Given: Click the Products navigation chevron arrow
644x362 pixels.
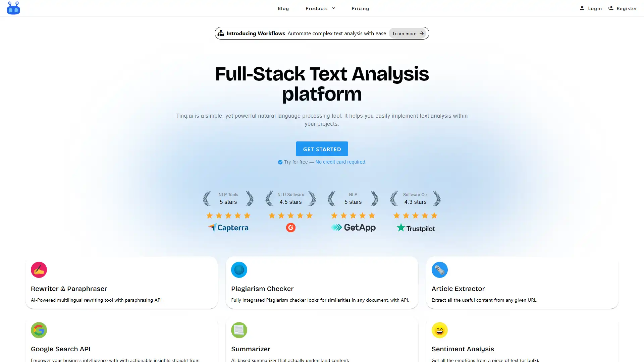Looking at the screenshot, I should [334, 8].
